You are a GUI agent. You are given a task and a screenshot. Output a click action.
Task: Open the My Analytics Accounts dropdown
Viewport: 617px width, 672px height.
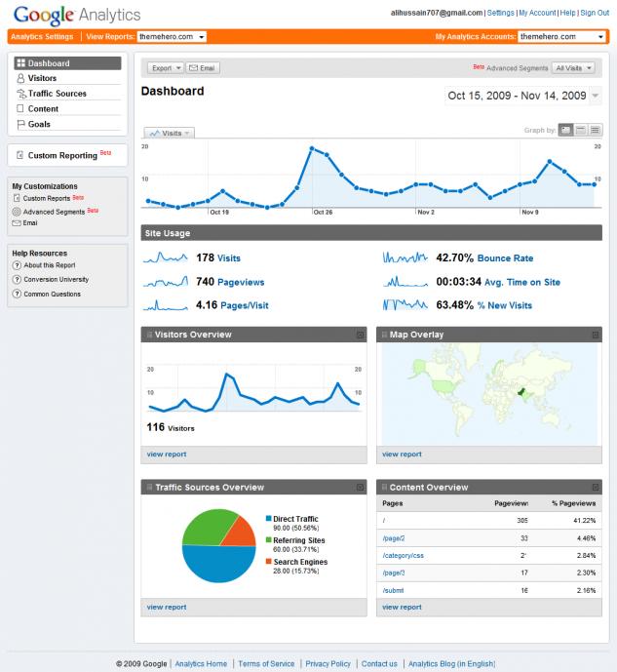click(561, 37)
